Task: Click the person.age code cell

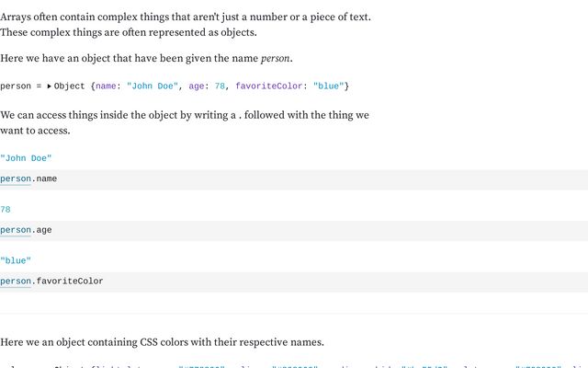Action: click(294, 231)
